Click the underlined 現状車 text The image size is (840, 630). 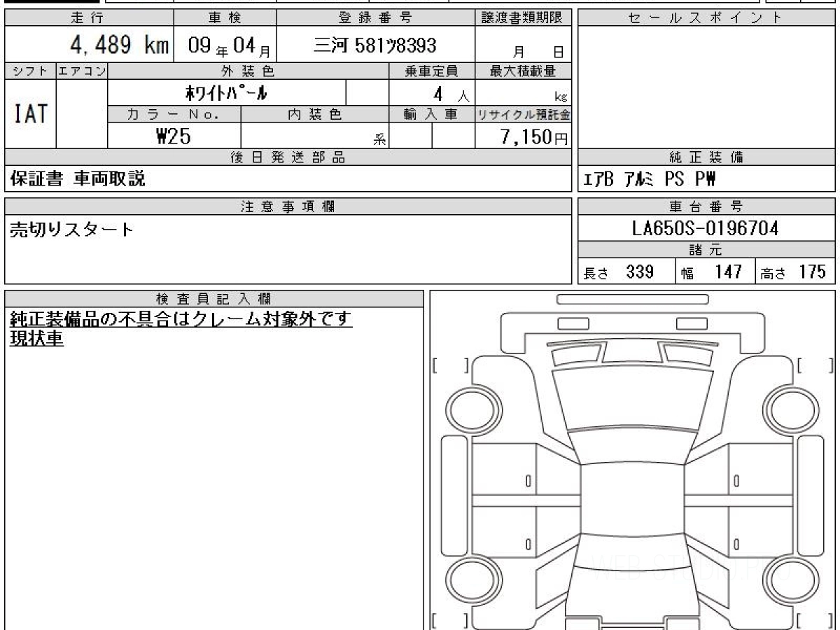pyautogui.click(x=36, y=339)
